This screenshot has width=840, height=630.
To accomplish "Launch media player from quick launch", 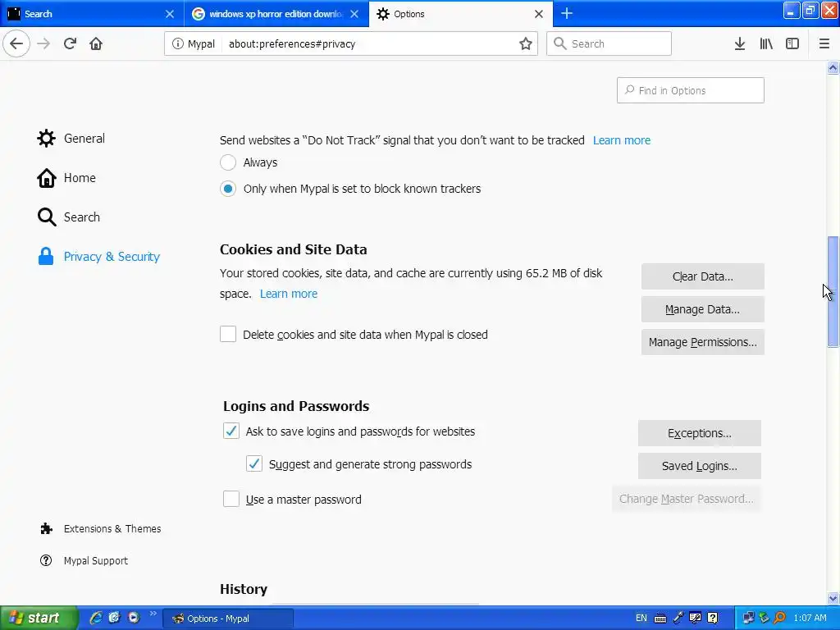I will (134, 618).
